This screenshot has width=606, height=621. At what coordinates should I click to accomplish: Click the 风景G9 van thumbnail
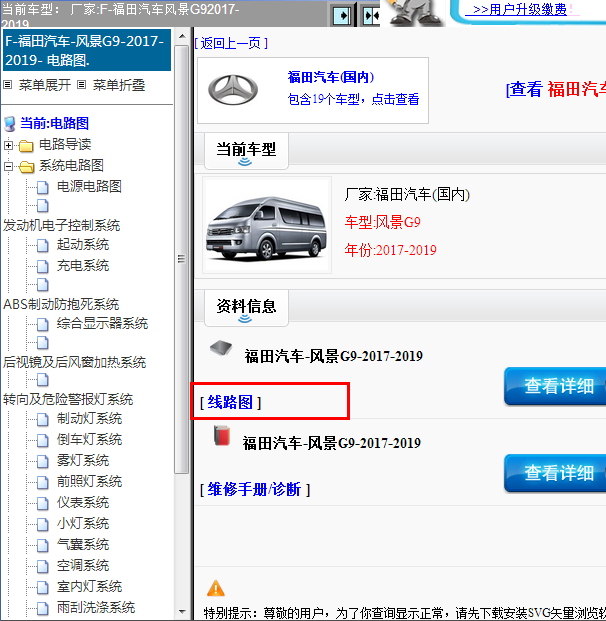click(x=267, y=225)
